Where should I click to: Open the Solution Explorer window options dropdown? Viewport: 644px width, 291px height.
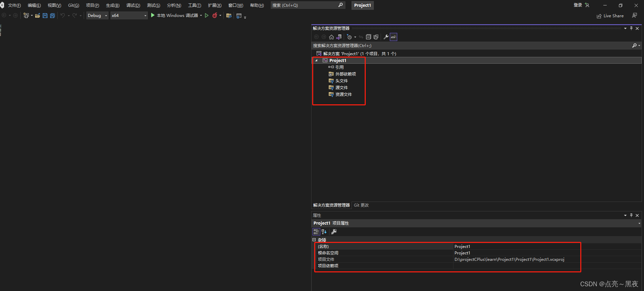[625, 28]
